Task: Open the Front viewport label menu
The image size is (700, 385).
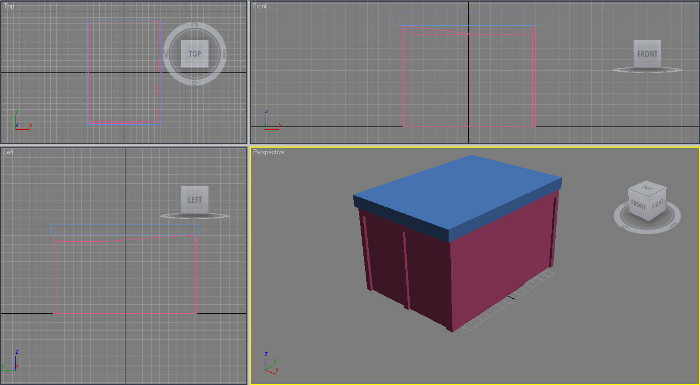Action: point(260,6)
